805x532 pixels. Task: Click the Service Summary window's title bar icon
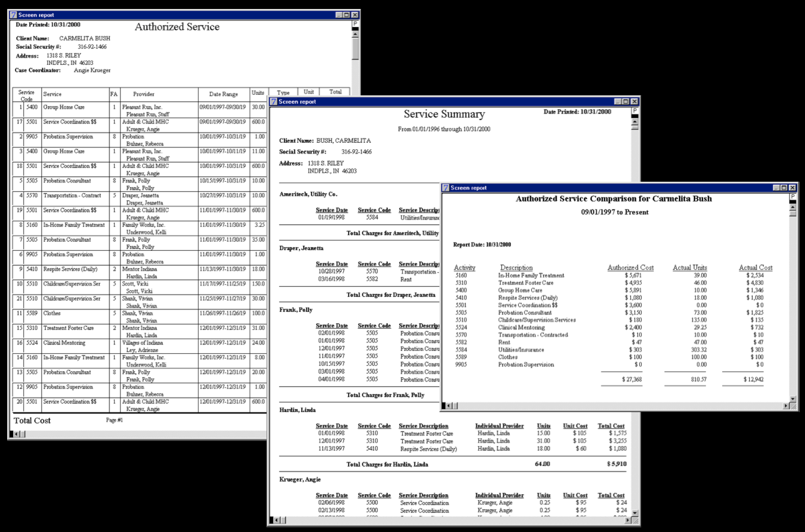pos(273,101)
